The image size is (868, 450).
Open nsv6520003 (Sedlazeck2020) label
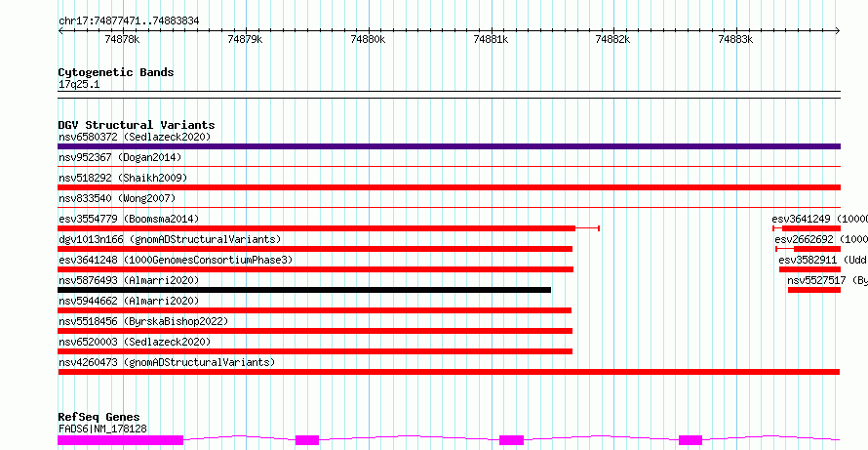(135, 342)
